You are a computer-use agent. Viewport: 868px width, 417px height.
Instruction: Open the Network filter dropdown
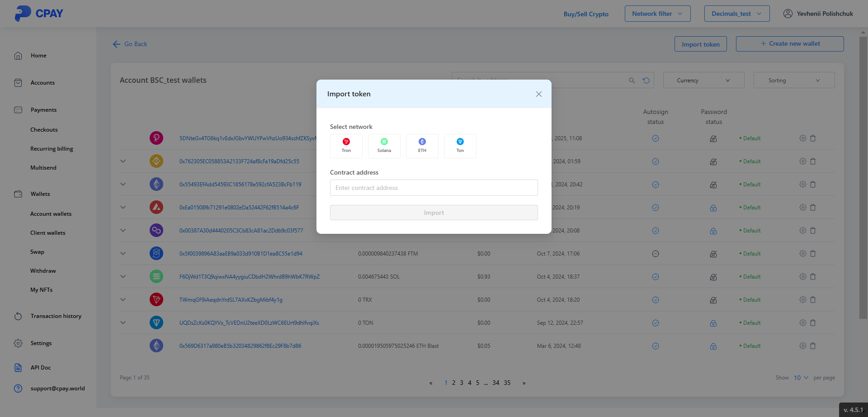coord(657,14)
